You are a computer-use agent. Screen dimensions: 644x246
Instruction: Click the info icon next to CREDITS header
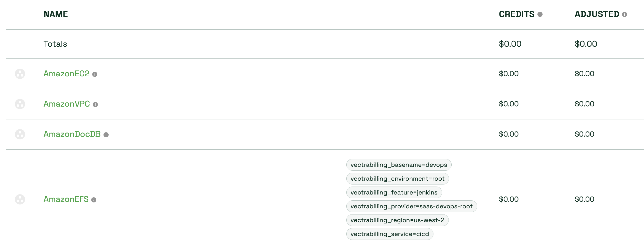coord(541,15)
